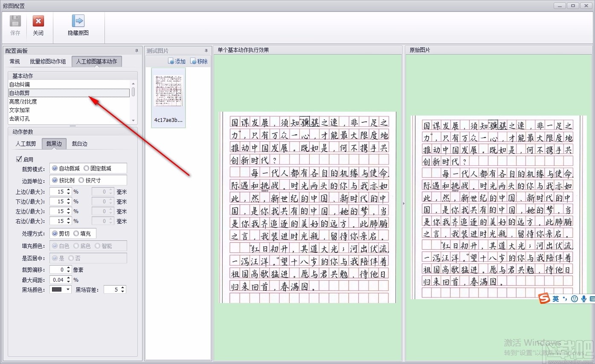This screenshot has width=595, height=364.
Task: Open Sogou input method logo
Action: [x=543, y=299]
